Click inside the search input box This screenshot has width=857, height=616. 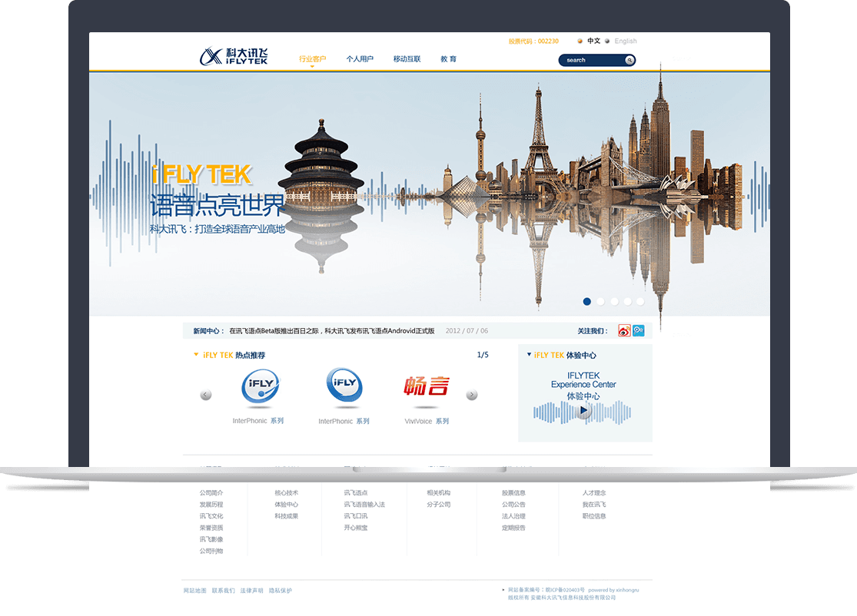click(x=592, y=60)
